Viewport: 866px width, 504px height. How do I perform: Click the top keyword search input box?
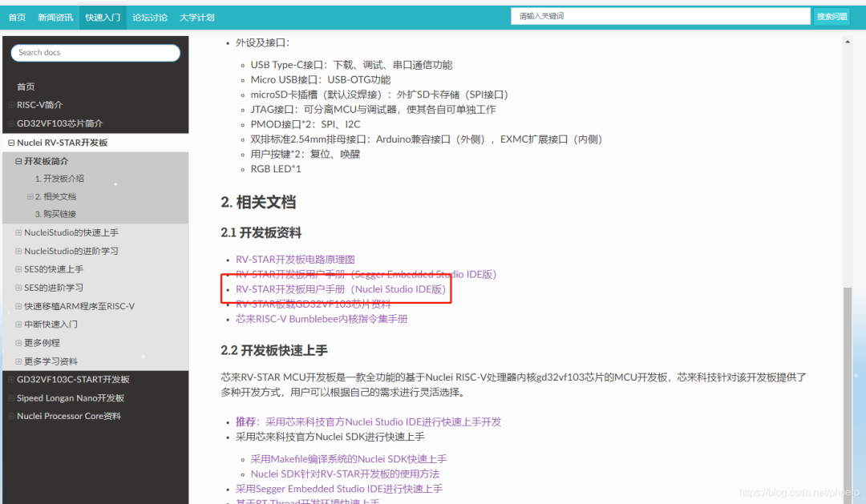pos(661,16)
